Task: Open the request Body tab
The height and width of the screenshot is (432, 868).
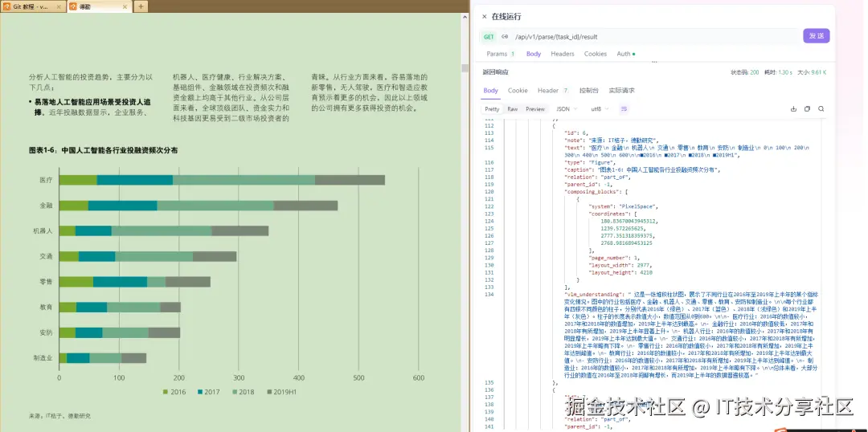Action: tap(534, 55)
